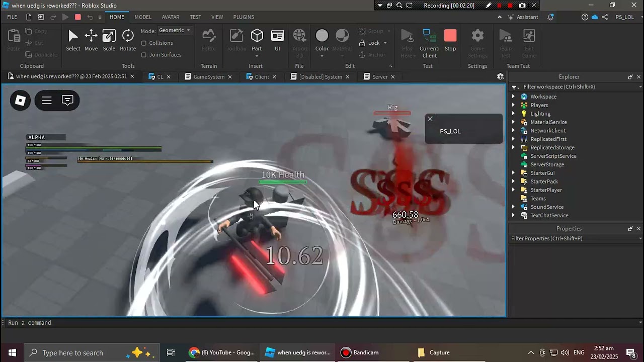Click Bandicam magnifier search icon

coord(399,5)
